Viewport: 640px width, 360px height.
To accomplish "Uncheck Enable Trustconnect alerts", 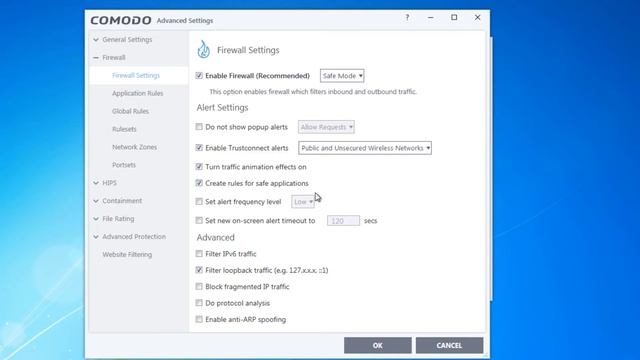I will 199,148.
